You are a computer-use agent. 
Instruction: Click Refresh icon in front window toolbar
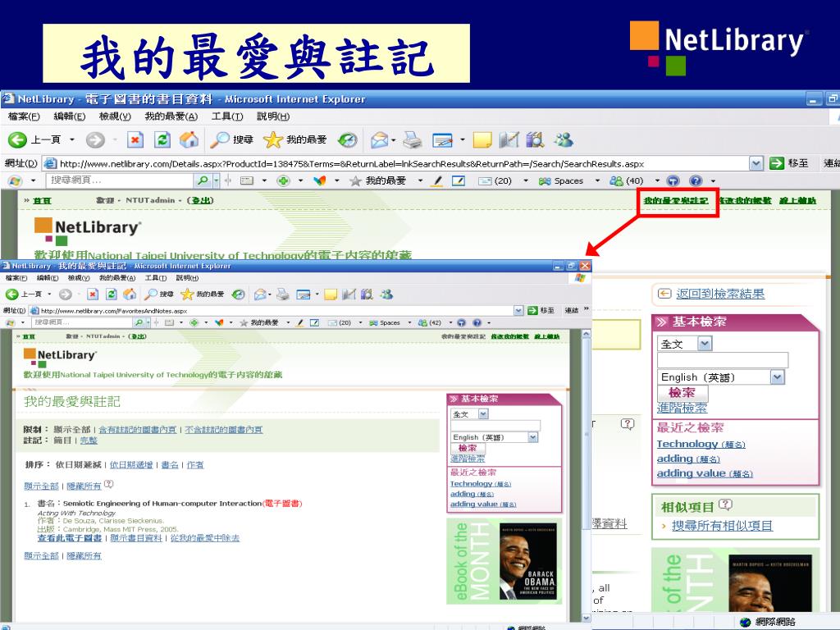tap(112, 294)
